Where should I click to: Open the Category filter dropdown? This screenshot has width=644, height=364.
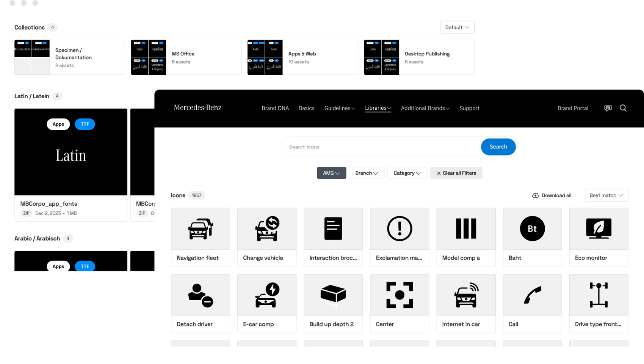point(407,173)
